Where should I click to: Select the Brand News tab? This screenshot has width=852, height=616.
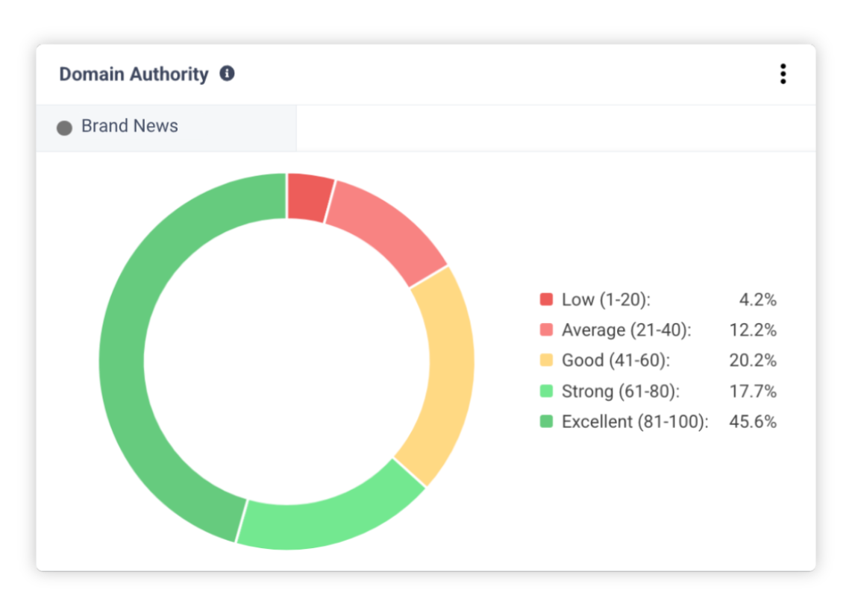point(129,126)
